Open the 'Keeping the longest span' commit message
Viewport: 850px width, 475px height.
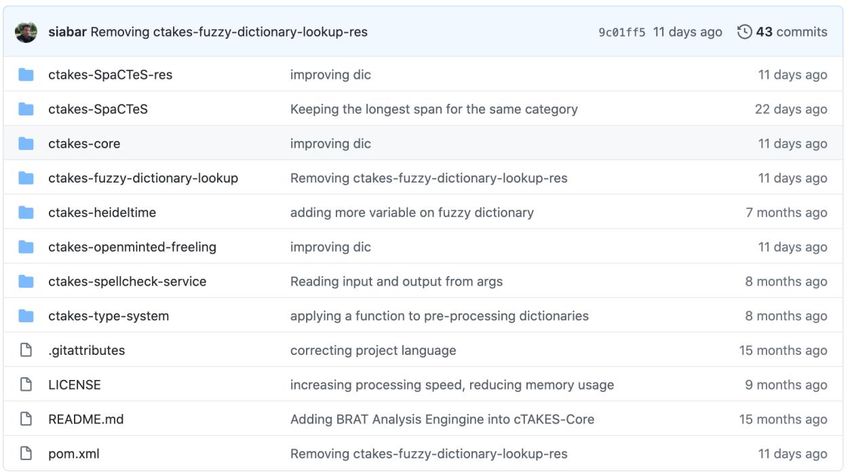point(434,109)
